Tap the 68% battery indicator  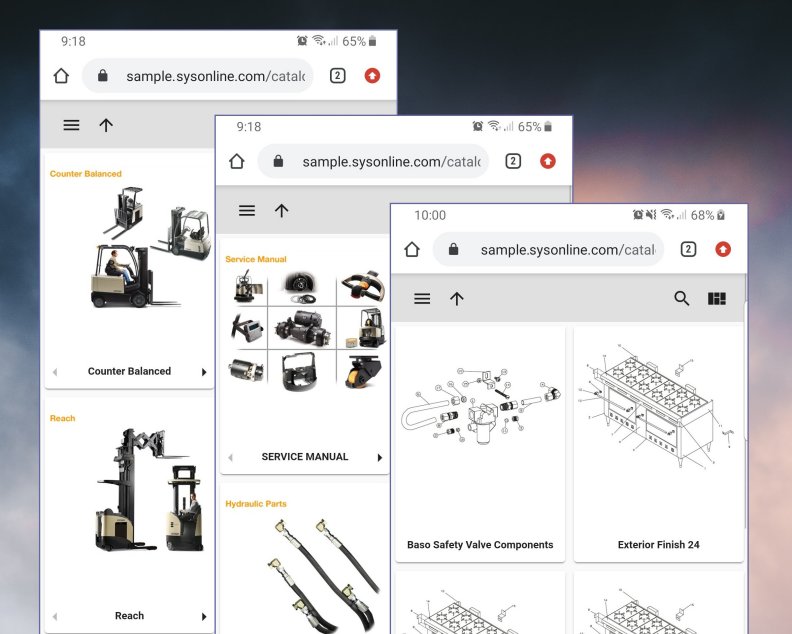coord(708,215)
